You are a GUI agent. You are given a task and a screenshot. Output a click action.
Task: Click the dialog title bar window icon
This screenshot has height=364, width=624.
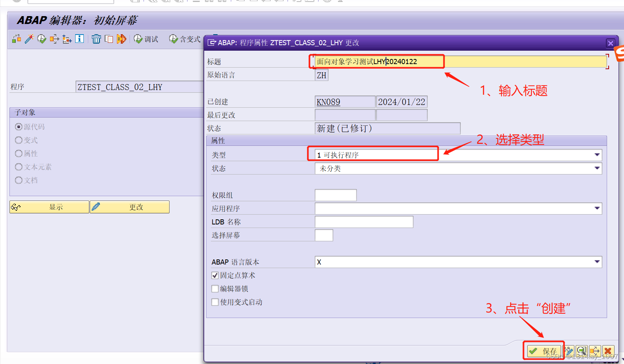212,42
